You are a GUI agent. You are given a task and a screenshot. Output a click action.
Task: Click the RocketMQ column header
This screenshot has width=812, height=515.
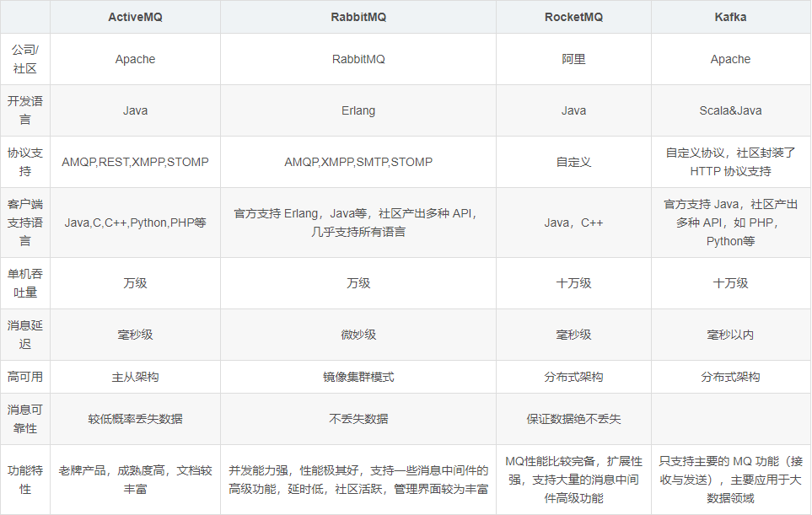pyautogui.click(x=573, y=17)
